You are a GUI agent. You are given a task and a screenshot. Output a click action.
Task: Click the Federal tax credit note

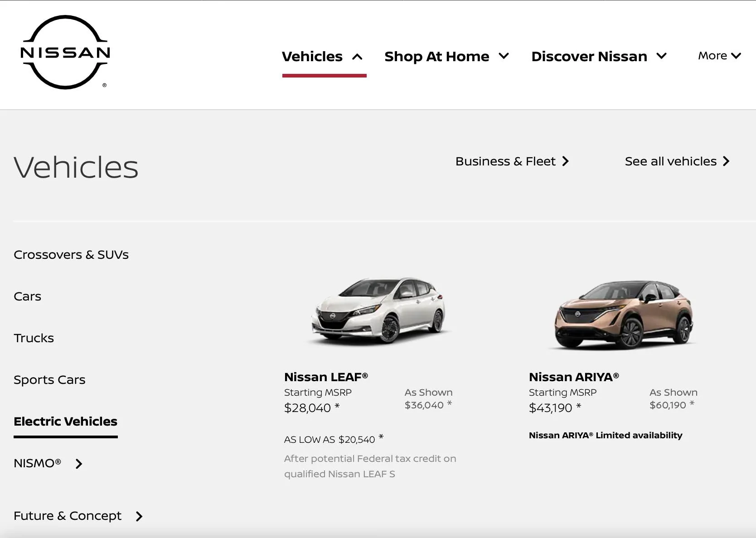pos(370,466)
